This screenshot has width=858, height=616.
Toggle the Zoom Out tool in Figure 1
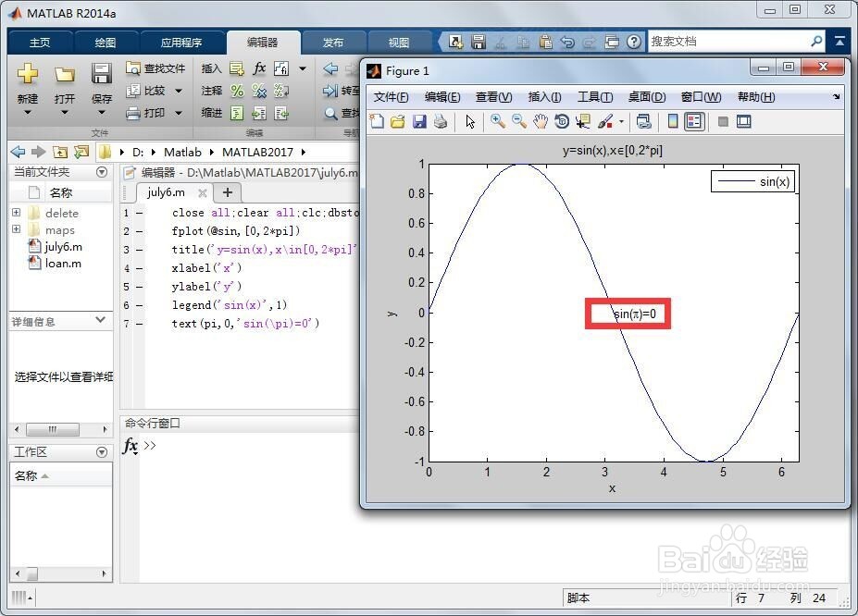click(518, 121)
